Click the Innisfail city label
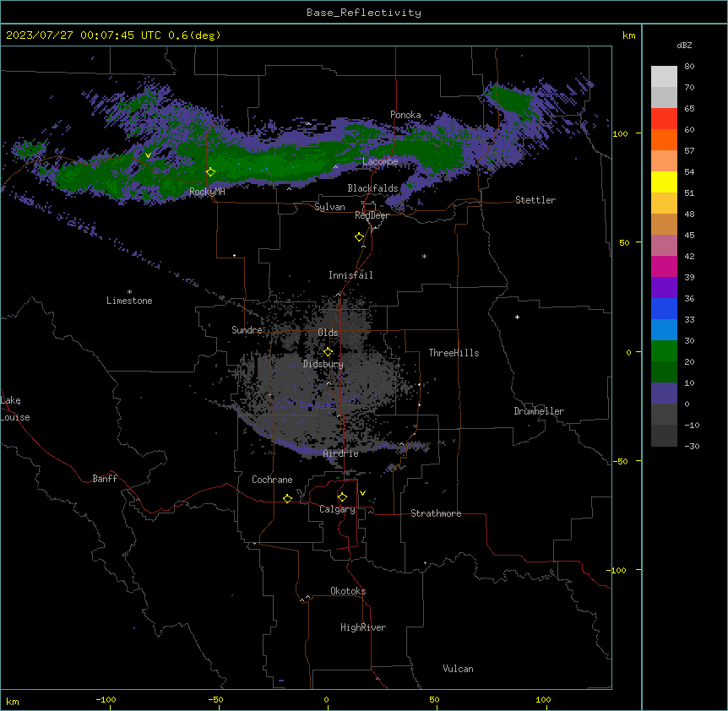728x711 pixels. click(x=350, y=275)
